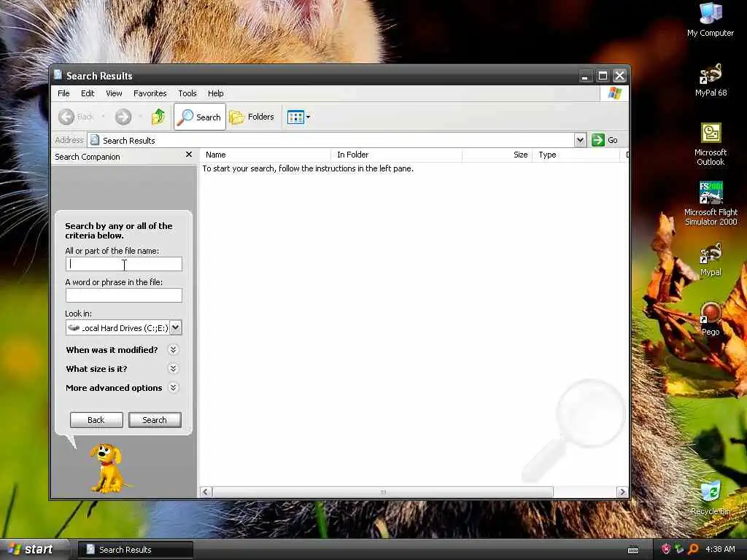The image size is (747, 560).
Task: Select the Pego desktop shortcut
Action: point(711,319)
